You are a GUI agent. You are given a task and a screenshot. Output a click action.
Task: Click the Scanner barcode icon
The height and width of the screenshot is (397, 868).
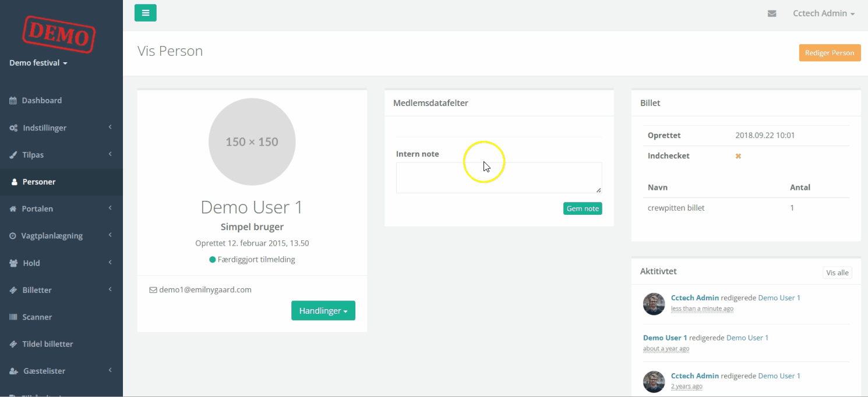coord(13,317)
